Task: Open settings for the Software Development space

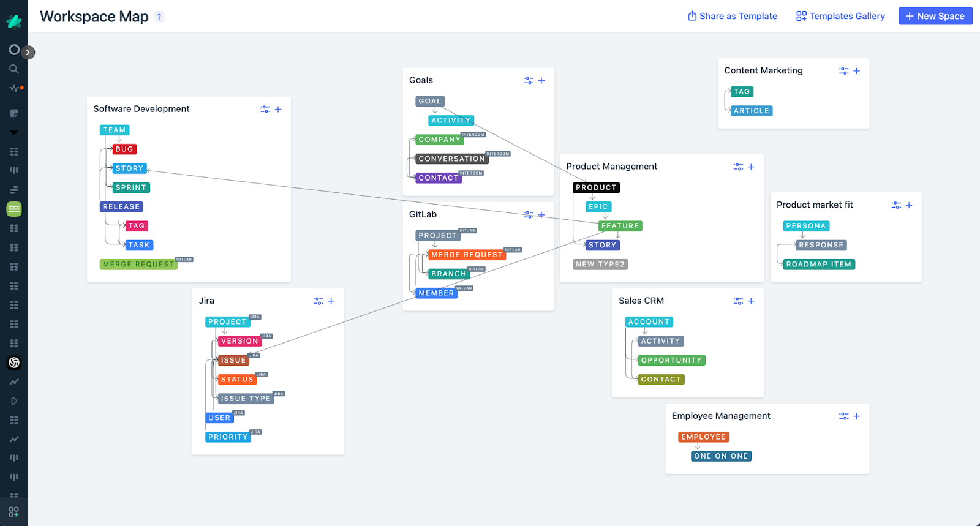Action: 265,109
